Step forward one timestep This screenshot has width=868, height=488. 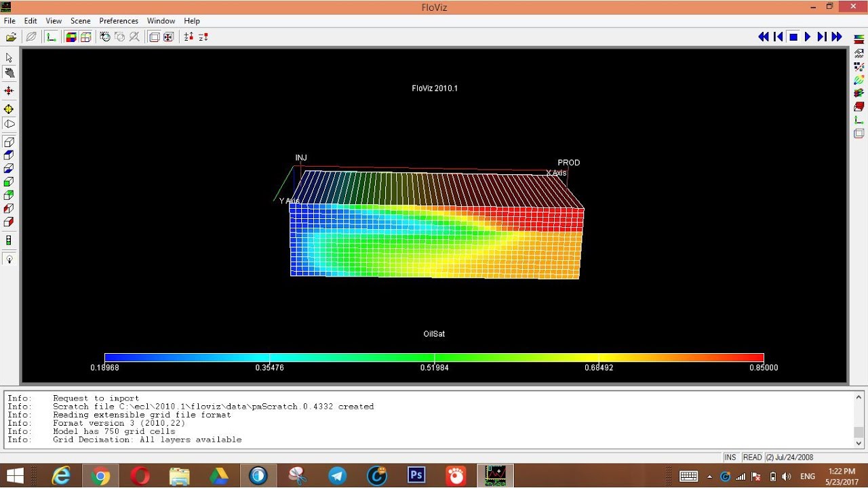click(822, 37)
